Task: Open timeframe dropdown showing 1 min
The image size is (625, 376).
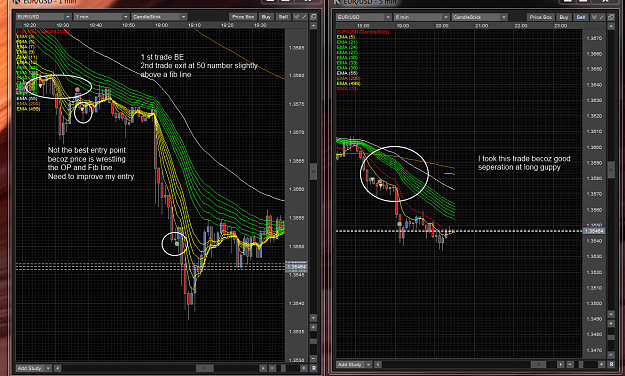Action: (x=102, y=17)
